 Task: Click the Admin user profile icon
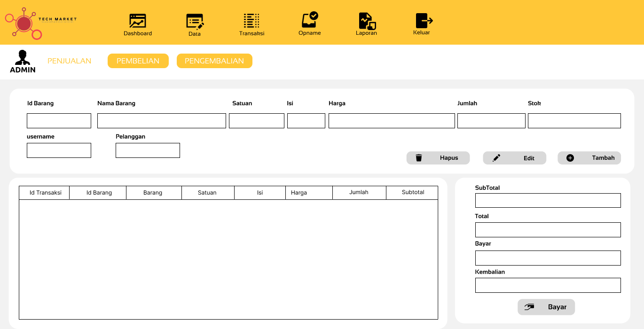[23, 58]
